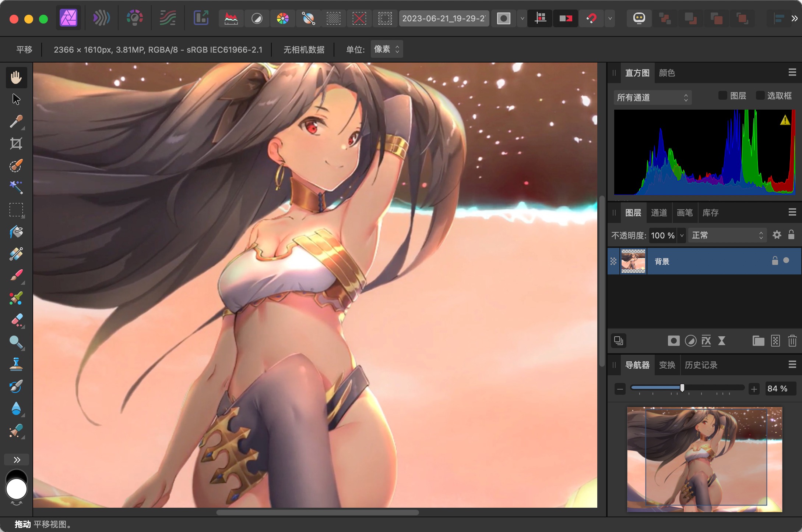802x532 pixels.
Task: Select the Flood Select magic wand tool
Action: pos(16,188)
